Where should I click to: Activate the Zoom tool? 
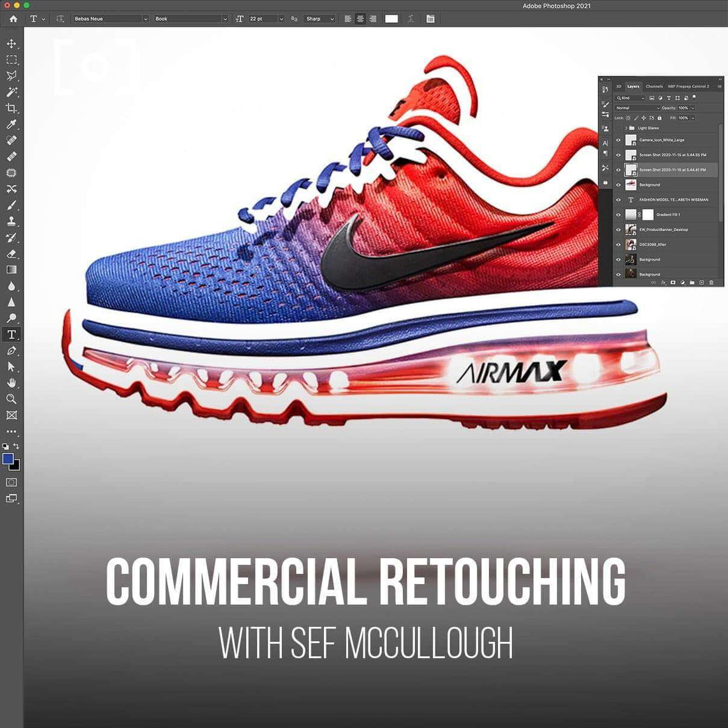coord(10,399)
